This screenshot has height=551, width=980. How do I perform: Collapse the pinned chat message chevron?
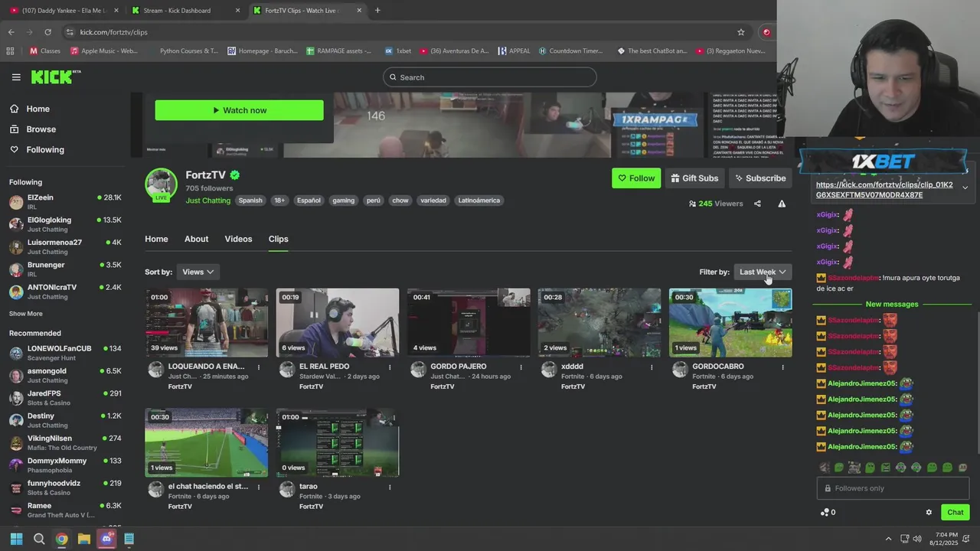click(965, 187)
